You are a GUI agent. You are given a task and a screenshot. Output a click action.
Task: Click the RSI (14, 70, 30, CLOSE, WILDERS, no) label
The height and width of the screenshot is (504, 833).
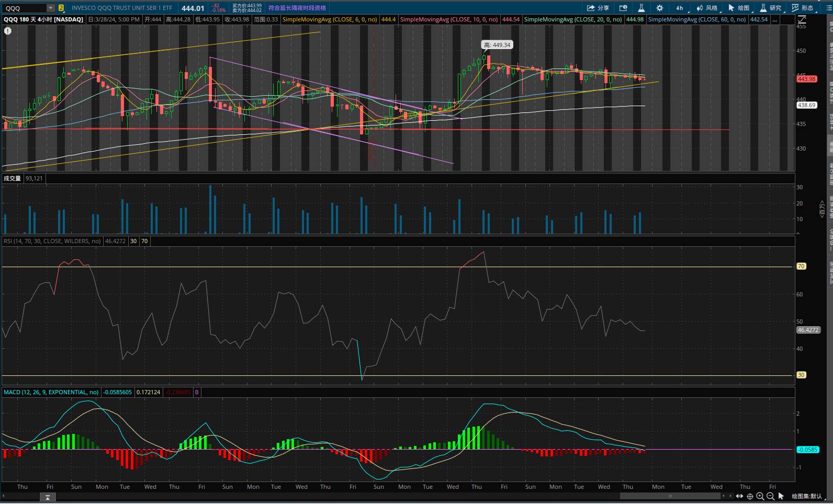pyautogui.click(x=52, y=241)
